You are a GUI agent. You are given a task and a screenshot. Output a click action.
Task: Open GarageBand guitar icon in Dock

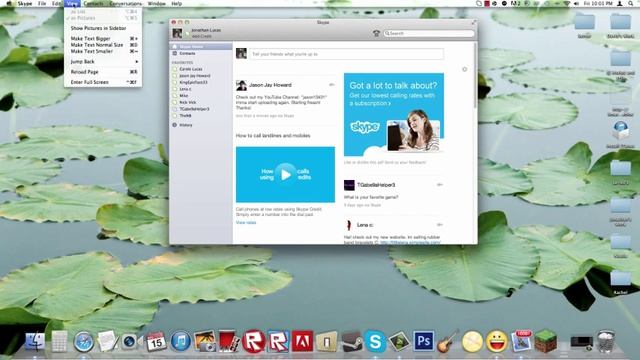tap(448, 342)
